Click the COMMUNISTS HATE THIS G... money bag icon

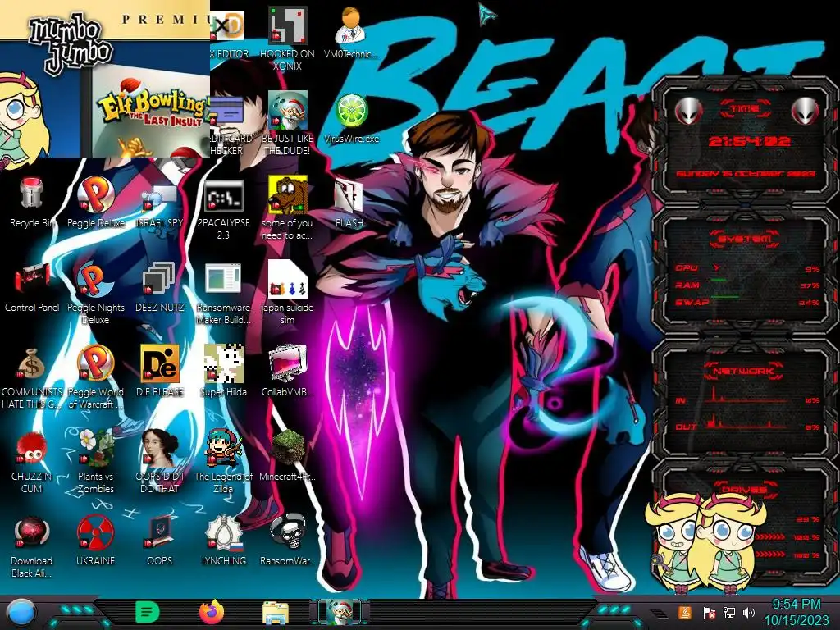[31, 377]
